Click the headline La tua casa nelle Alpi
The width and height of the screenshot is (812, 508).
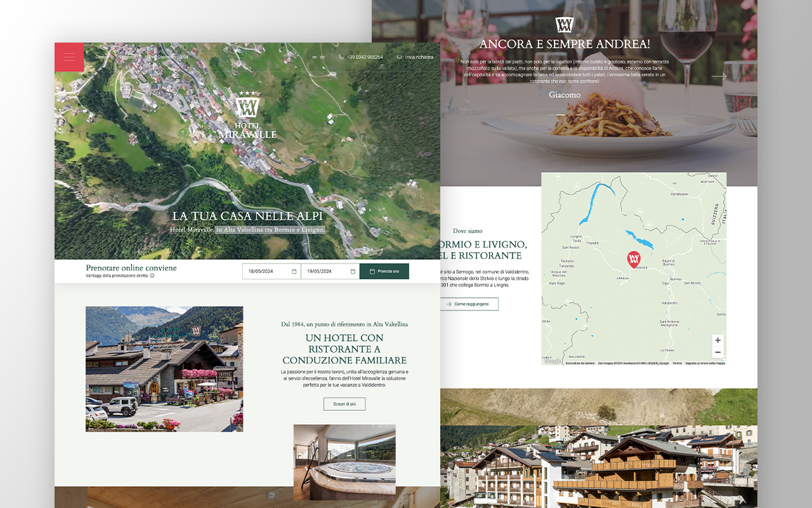point(247,217)
